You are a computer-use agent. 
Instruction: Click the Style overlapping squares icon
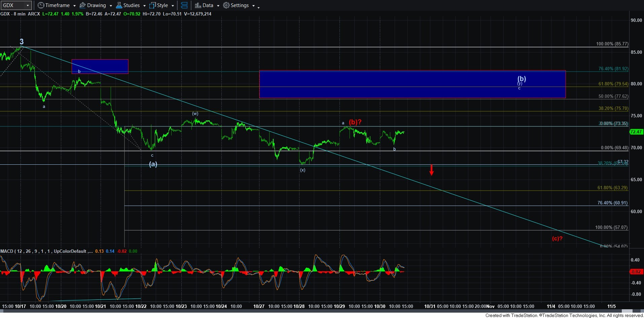[x=152, y=5]
